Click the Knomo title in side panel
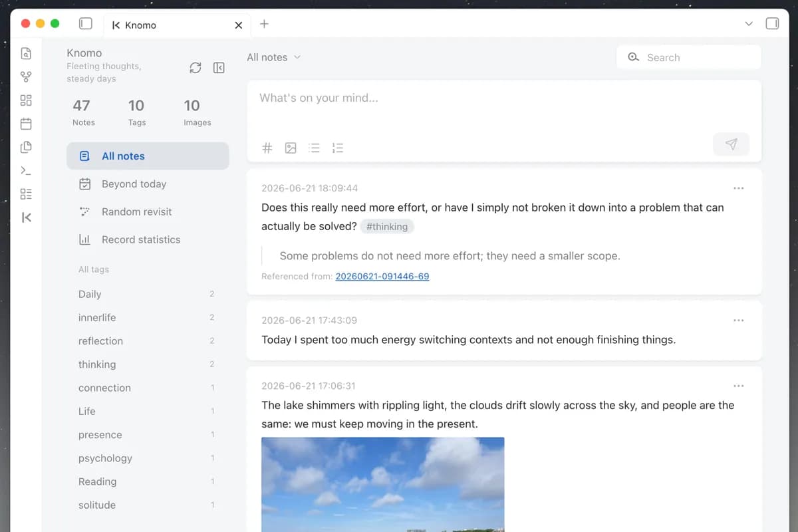 click(84, 53)
